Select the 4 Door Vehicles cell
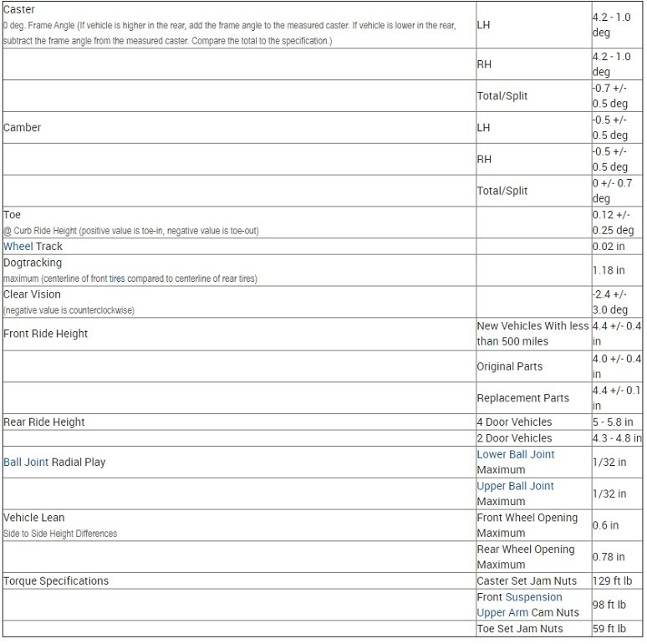The image size is (647, 644). click(514, 422)
